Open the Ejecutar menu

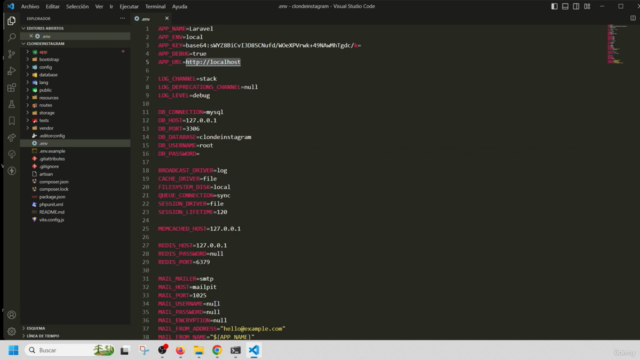129,7
